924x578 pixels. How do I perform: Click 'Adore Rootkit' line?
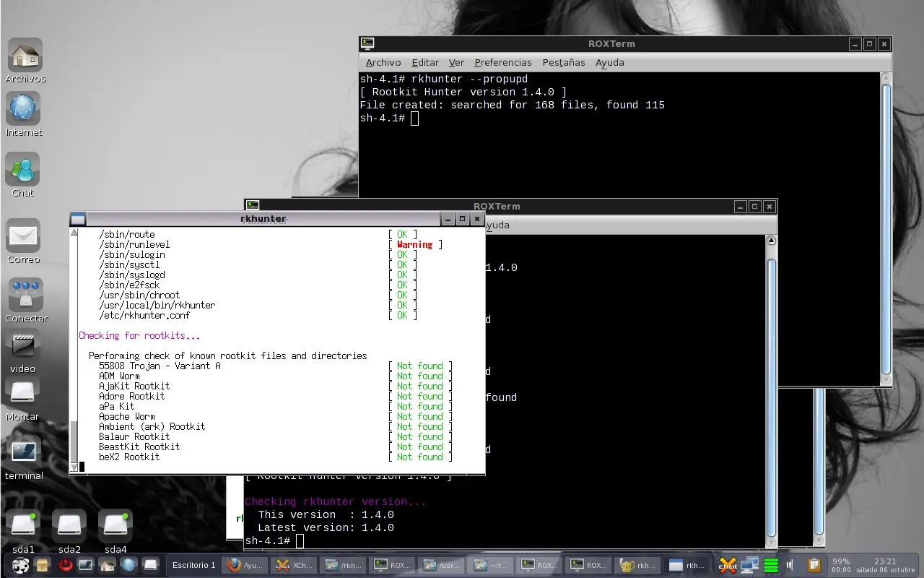pyautogui.click(x=131, y=397)
